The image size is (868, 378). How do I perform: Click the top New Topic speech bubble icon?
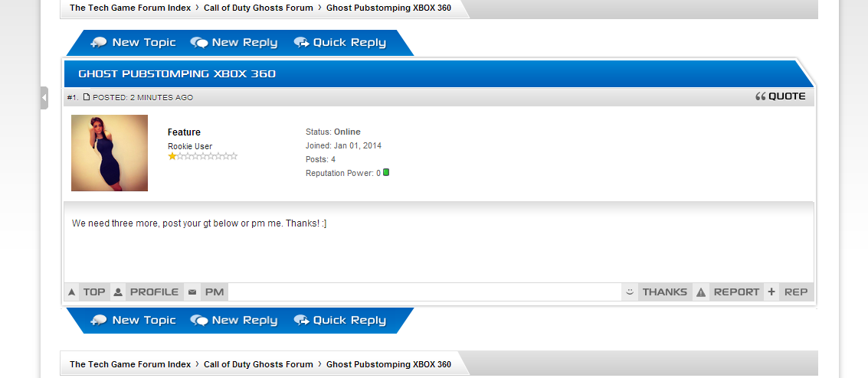click(99, 43)
